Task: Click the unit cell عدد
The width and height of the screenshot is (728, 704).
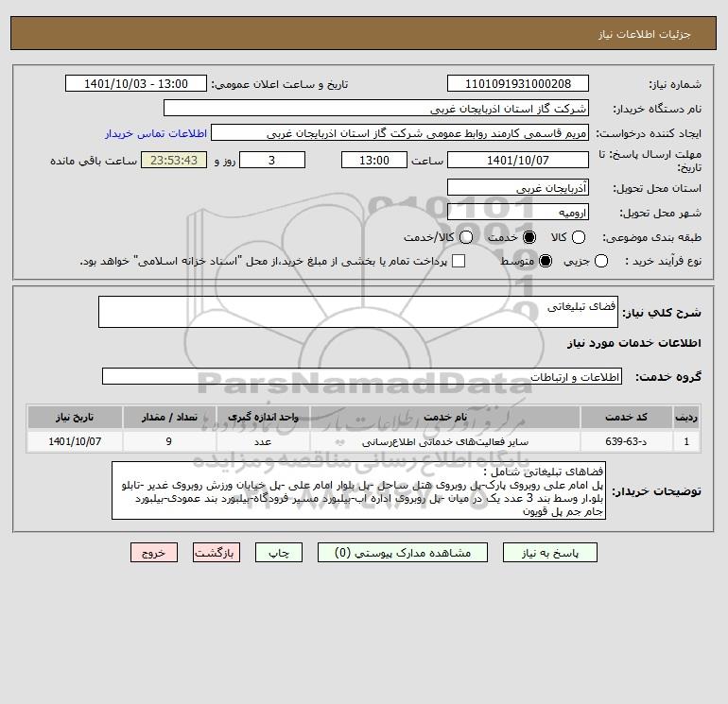Action: (263, 441)
